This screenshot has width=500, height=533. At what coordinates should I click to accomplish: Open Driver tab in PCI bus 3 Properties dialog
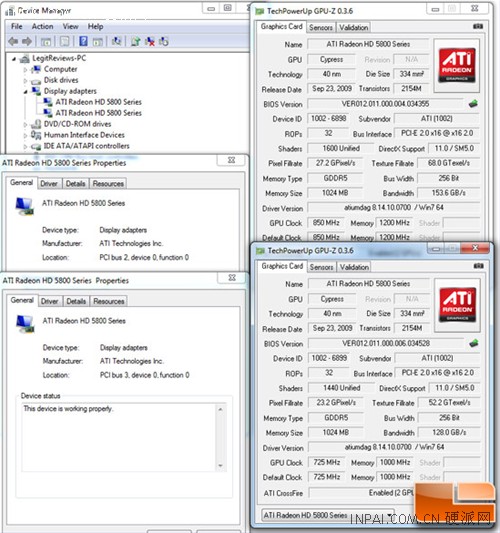pyautogui.click(x=50, y=301)
